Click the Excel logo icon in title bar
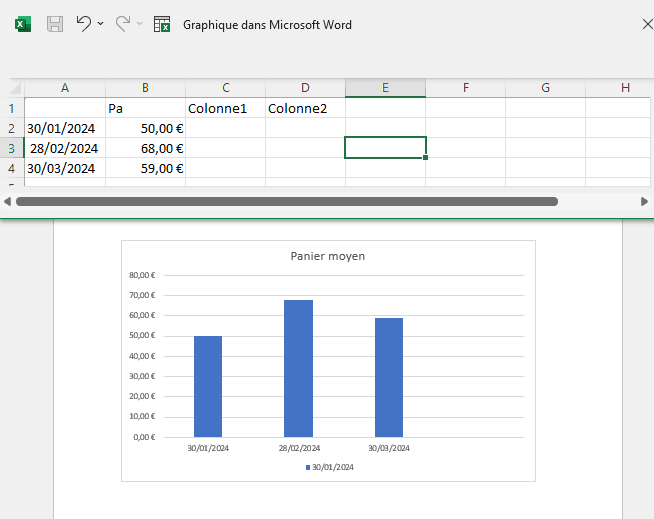Viewport: 654px width, 519px height. tap(23, 24)
